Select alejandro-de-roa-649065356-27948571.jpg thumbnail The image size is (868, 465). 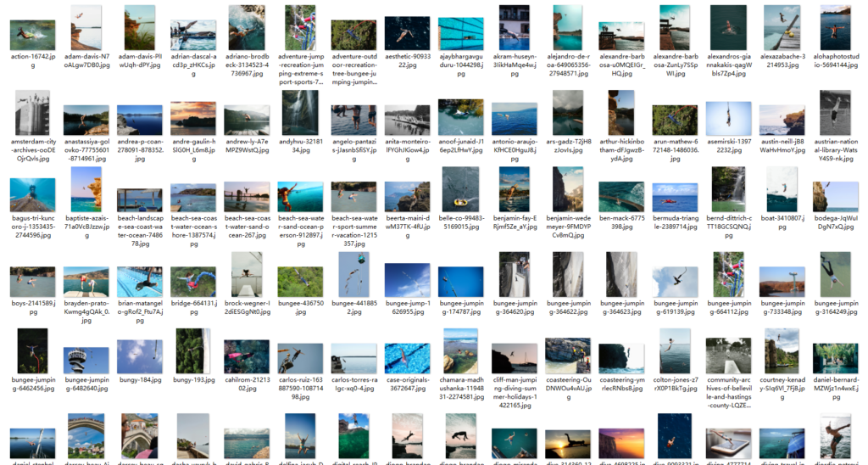568,28
